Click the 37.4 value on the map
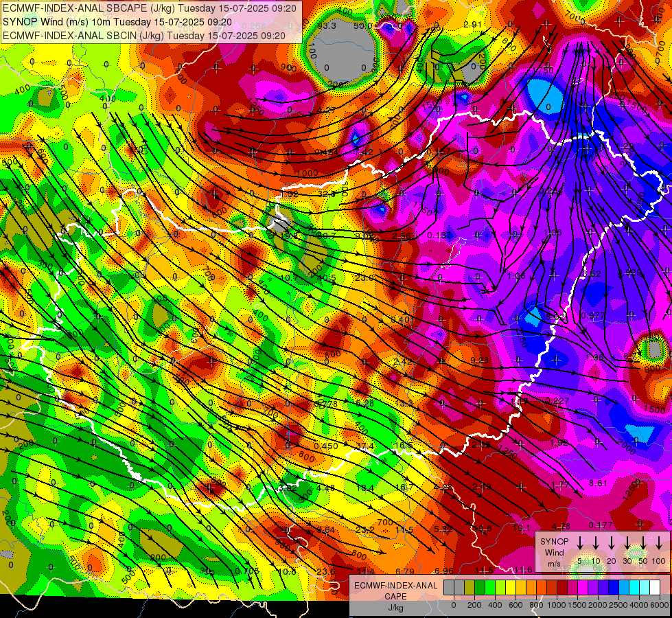Screen dimensions: 672x618 point(365,446)
